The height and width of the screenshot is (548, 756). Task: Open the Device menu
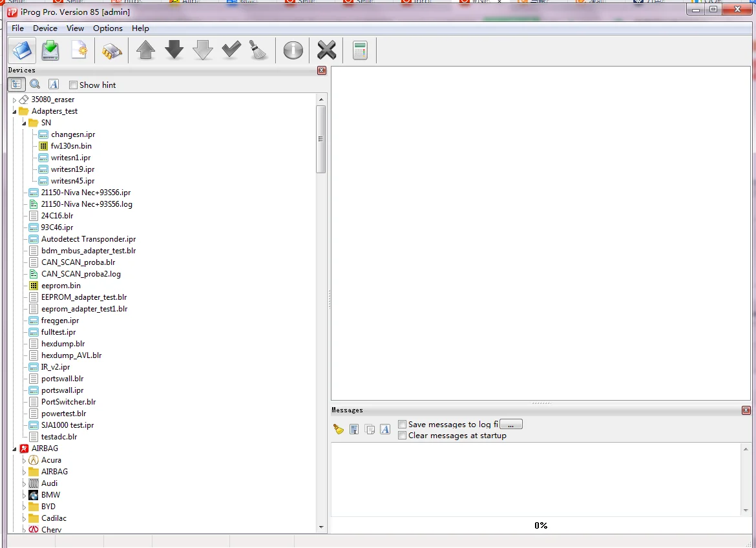[45, 28]
